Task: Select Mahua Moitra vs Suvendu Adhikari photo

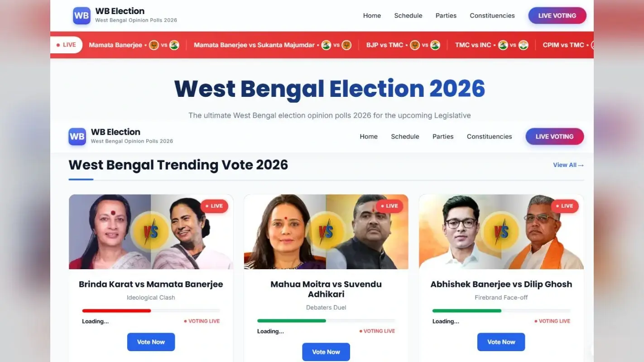Action: pos(326,232)
